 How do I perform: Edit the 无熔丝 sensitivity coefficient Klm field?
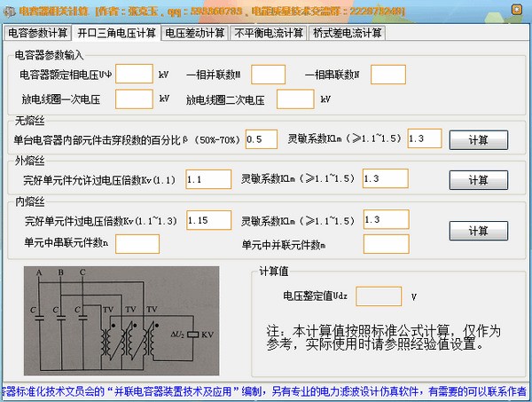(425, 138)
